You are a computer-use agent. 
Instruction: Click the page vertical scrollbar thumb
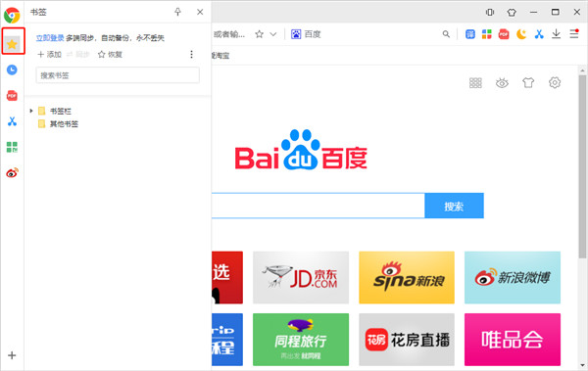[x=582, y=166]
